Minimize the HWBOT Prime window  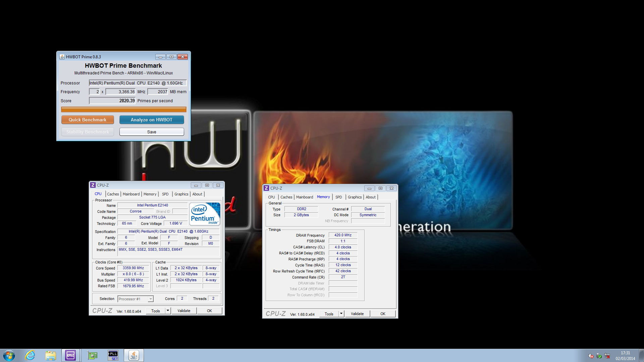tap(160, 57)
